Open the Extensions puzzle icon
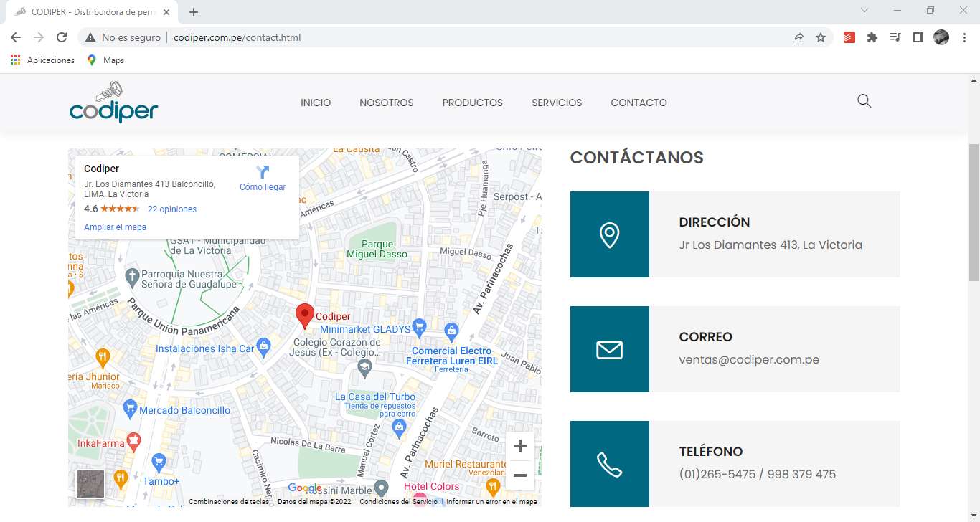 coord(872,37)
